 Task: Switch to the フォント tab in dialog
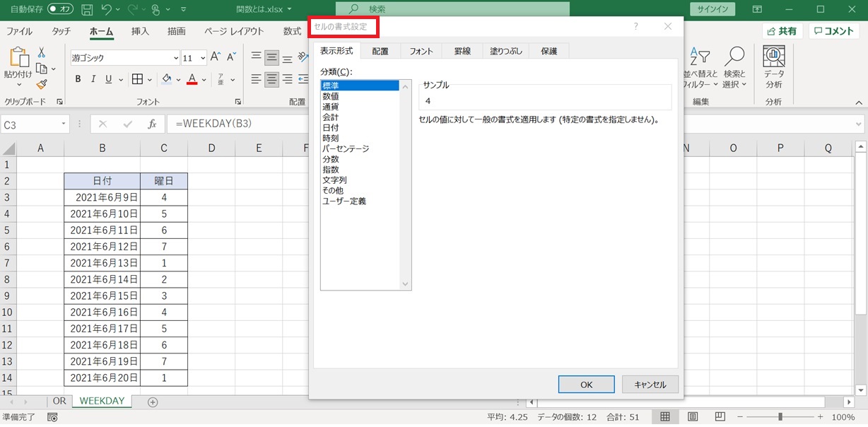pyautogui.click(x=421, y=51)
